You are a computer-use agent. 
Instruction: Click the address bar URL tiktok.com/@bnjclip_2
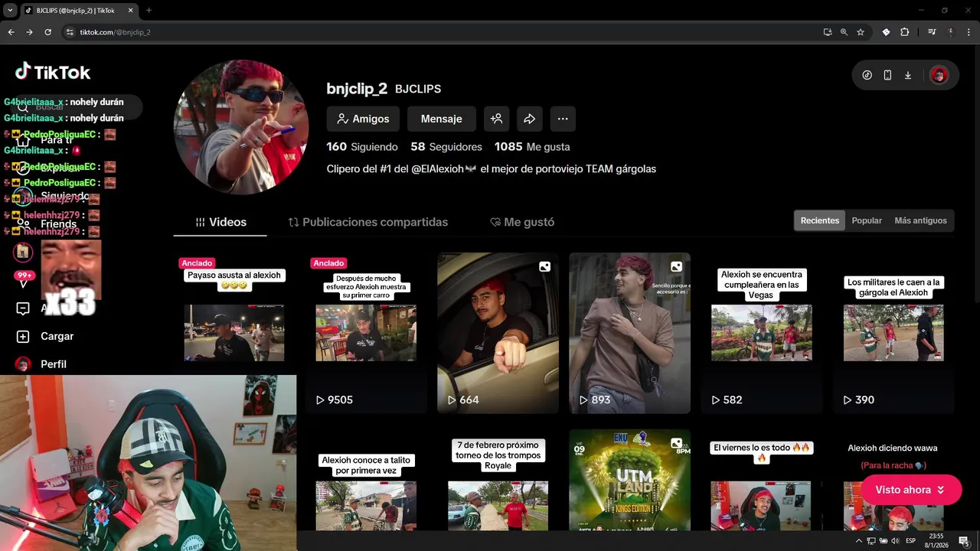coord(115,32)
